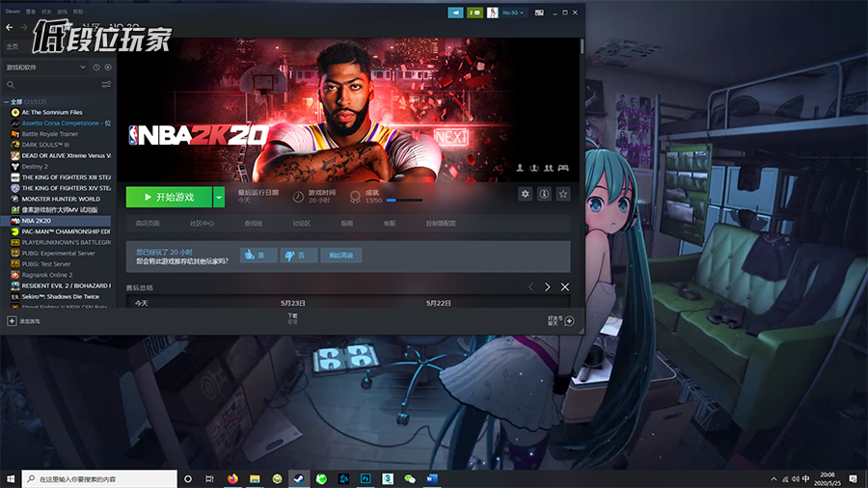Open the 好友 (Friends) menu
The height and width of the screenshot is (488, 868).
tap(46, 11)
